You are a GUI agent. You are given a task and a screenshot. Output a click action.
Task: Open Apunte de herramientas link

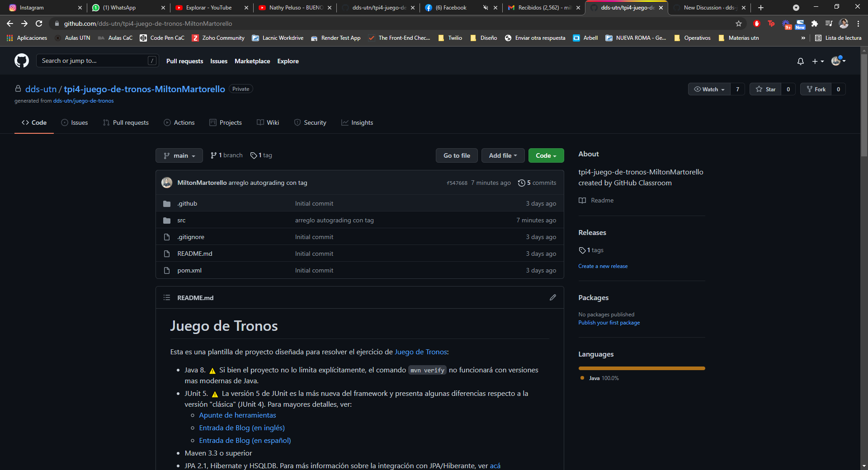pyautogui.click(x=237, y=415)
